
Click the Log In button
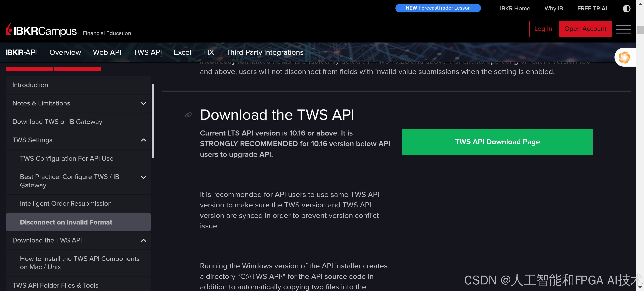point(543,29)
